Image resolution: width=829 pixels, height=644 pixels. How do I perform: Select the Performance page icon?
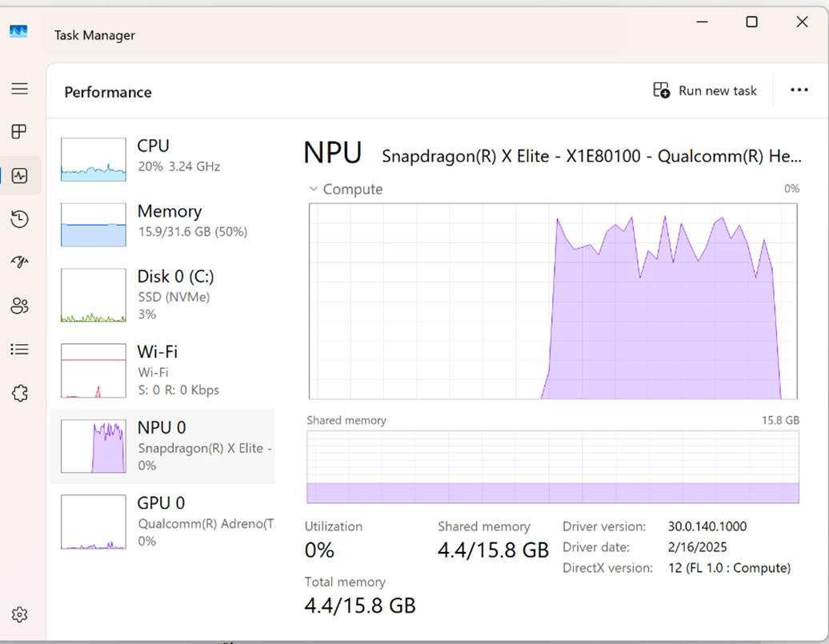(x=20, y=176)
